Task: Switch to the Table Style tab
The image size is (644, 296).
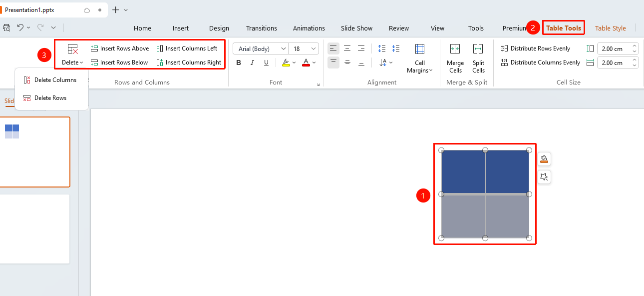Action: [611, 28]
